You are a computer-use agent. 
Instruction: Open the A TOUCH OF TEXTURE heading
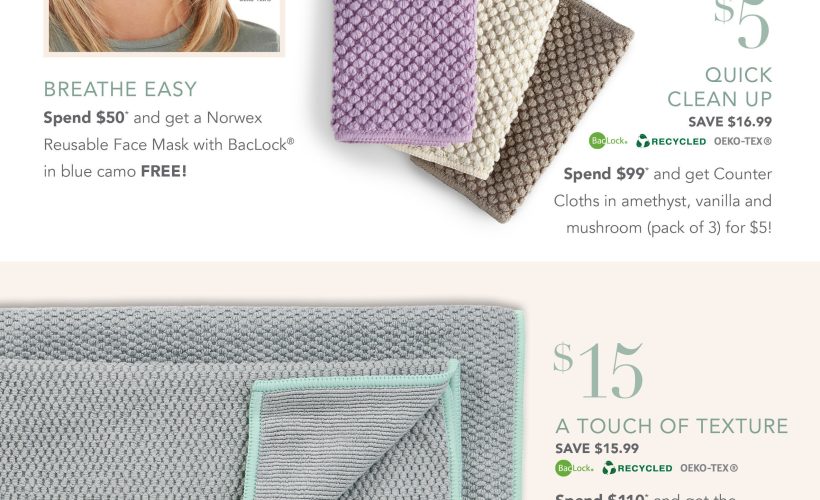pyautogui.click(x=671, y=426)
